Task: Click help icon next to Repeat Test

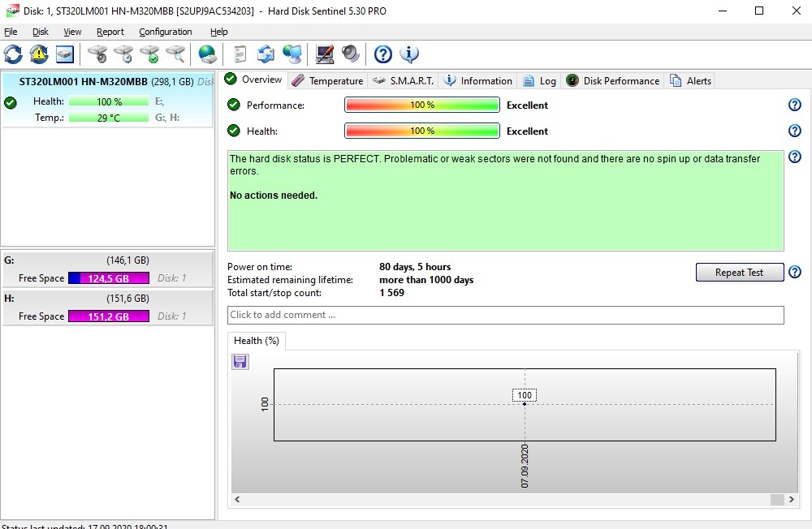Action: tap(794, 272)
